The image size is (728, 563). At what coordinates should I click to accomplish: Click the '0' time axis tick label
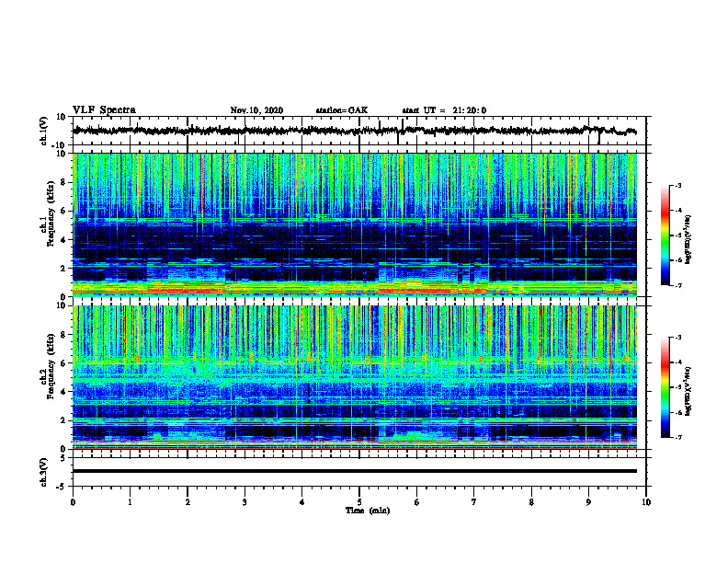tap(73, 502)
